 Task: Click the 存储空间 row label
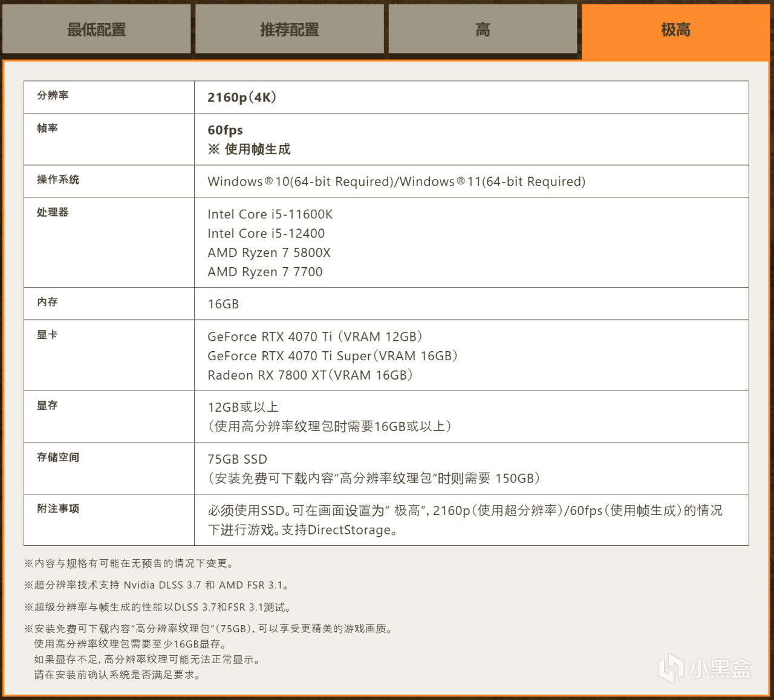pyautogui.click(x=58, y=457)
